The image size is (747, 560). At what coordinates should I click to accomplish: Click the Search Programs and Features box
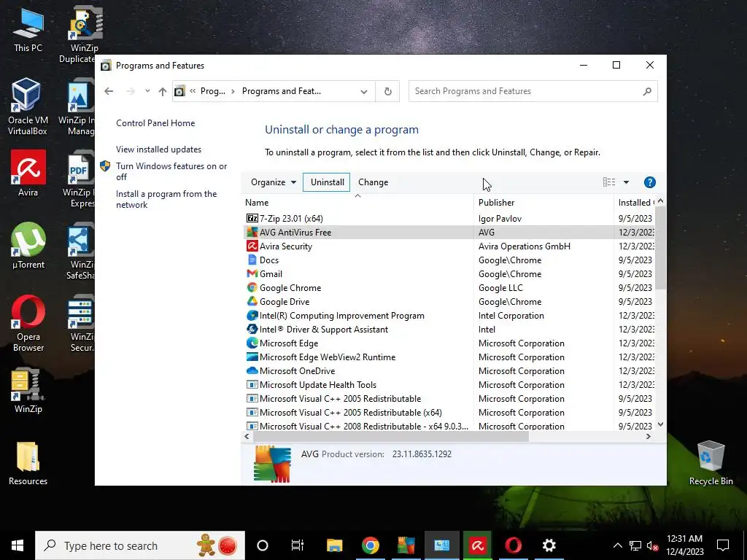click(533, 91)
